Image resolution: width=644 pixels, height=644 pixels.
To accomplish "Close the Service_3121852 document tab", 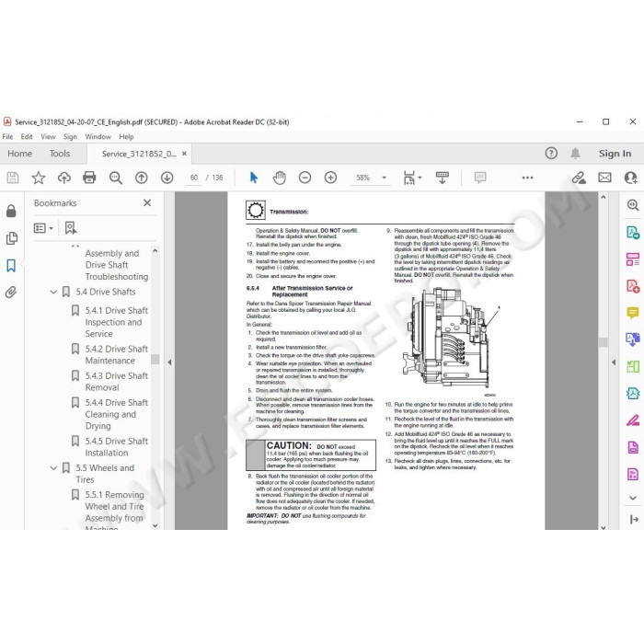I will click(184, 154).
